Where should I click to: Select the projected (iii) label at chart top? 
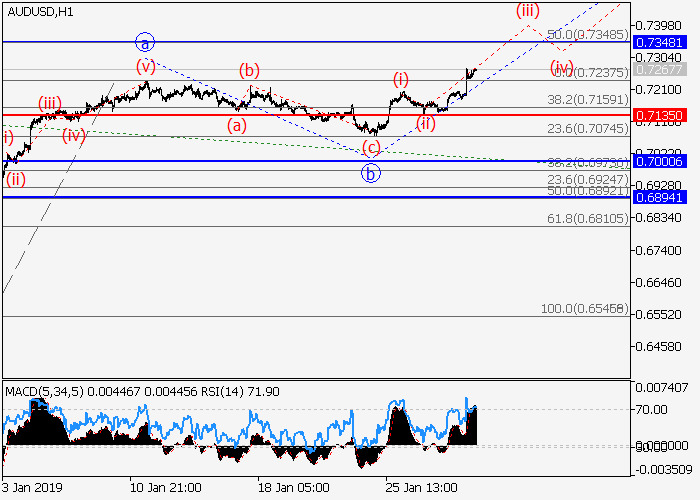point(528,11)
